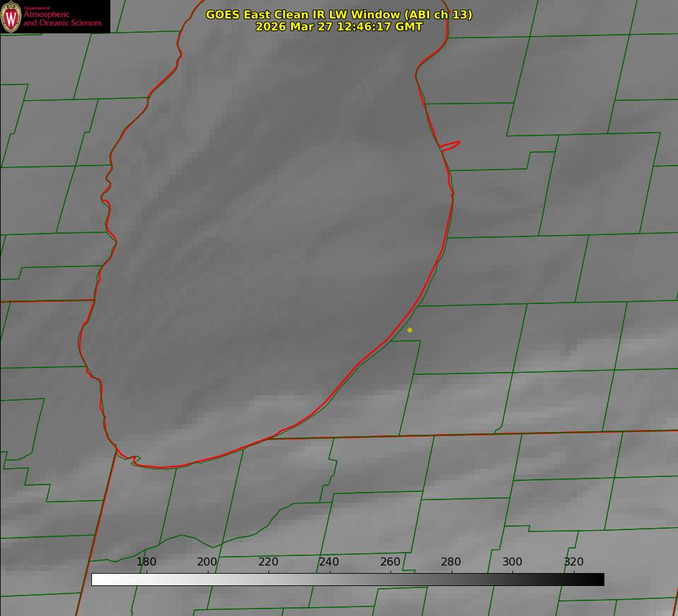The height and width of the screenshot is (616, 678).
Task: Click the colorbar label '320'
Action: click(x=574, y=561)
